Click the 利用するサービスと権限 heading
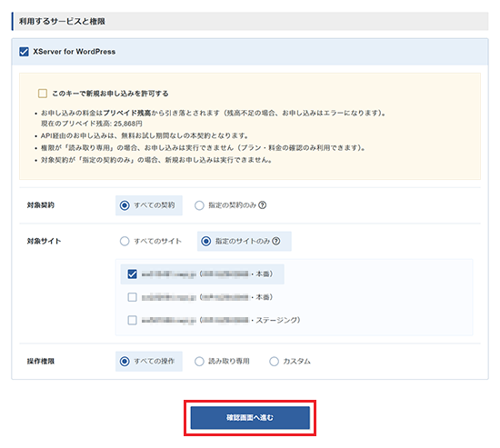 [62, 22]
